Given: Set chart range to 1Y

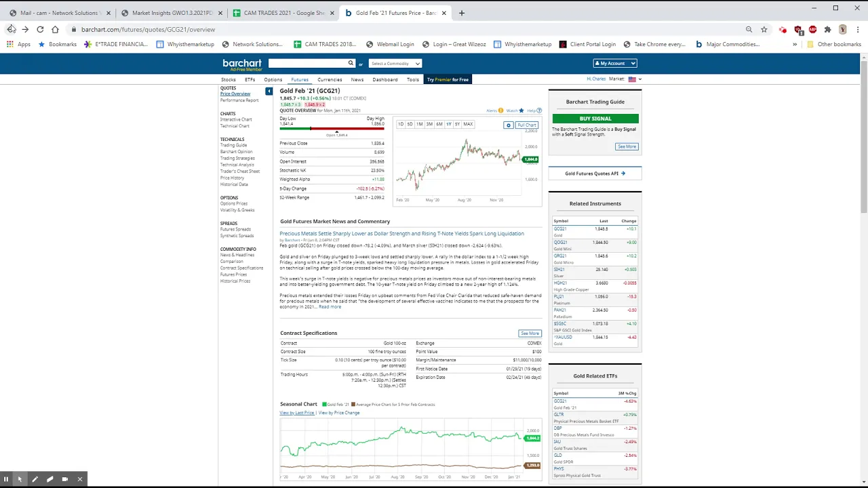Looking at the screenshot, I should [449, 124].
